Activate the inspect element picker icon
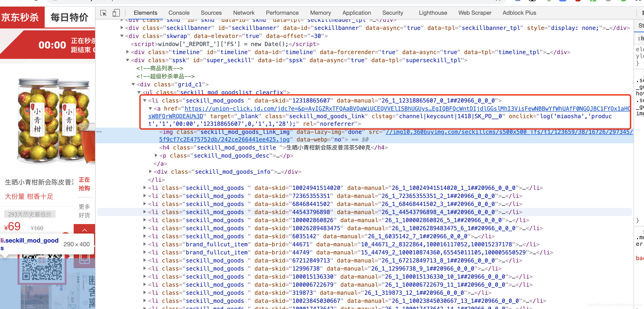644x309 pixels. pyautogui.click(x=103, y=13)
